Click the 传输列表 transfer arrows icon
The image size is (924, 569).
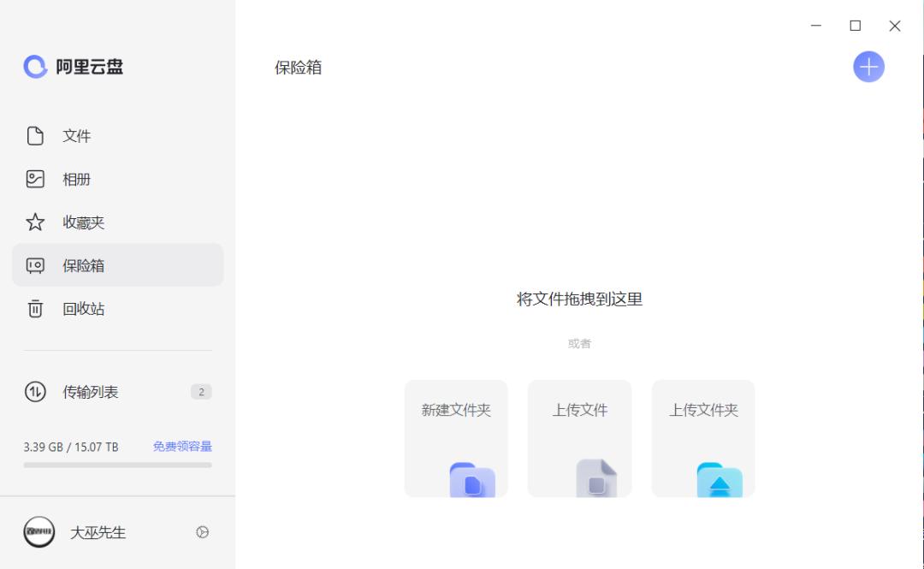click(34, 392)
